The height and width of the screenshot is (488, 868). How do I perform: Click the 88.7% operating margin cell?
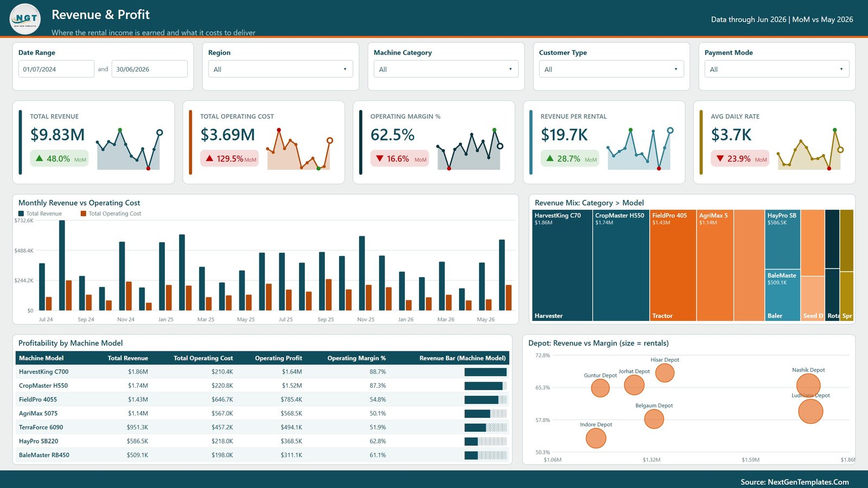[378, 372]
